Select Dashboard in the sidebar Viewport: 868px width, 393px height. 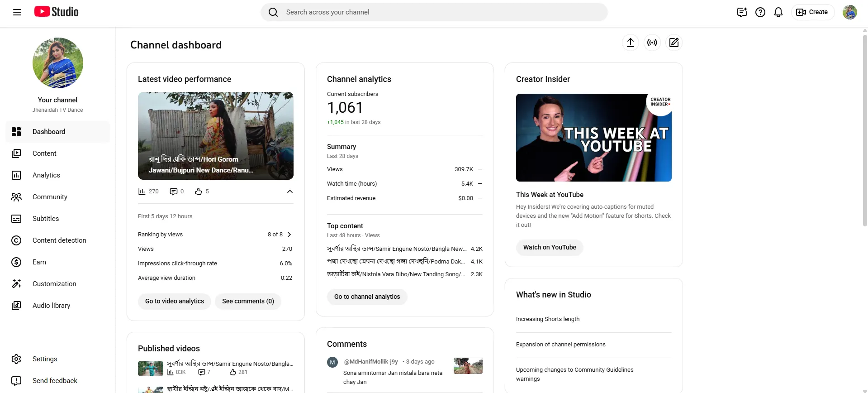point(58,132)
